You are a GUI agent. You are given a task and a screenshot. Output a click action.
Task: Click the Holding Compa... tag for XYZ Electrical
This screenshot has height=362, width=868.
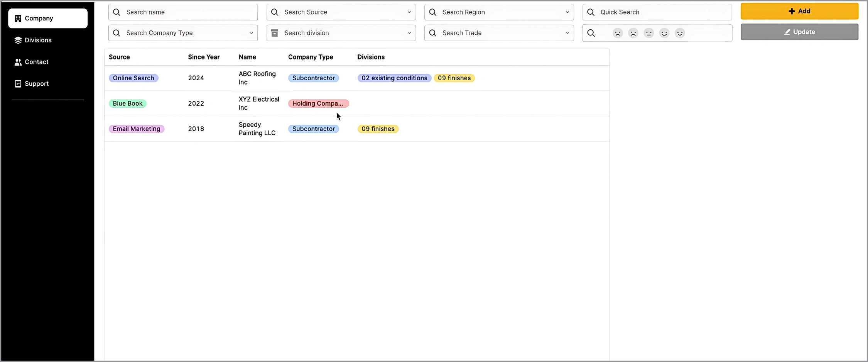[x=318, y=103]
